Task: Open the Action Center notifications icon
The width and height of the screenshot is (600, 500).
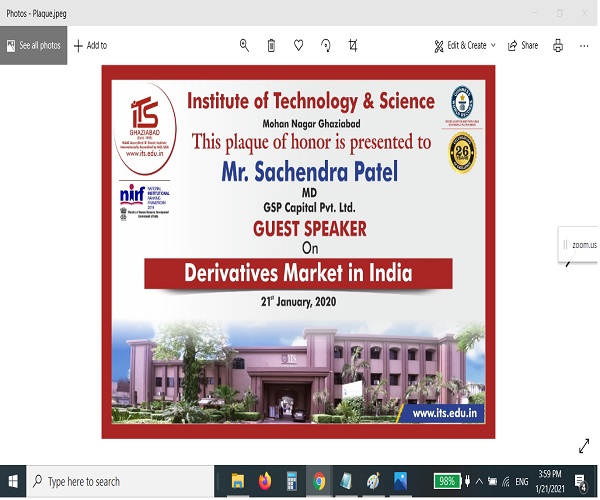Action: (580, 482)
